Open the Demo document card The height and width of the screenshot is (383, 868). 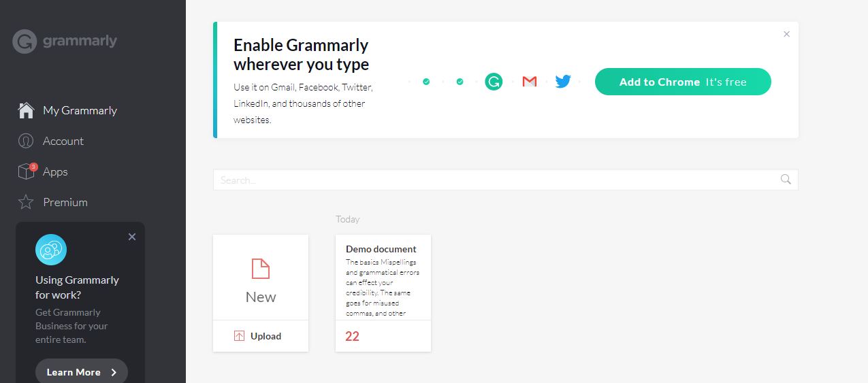[383, 293]
